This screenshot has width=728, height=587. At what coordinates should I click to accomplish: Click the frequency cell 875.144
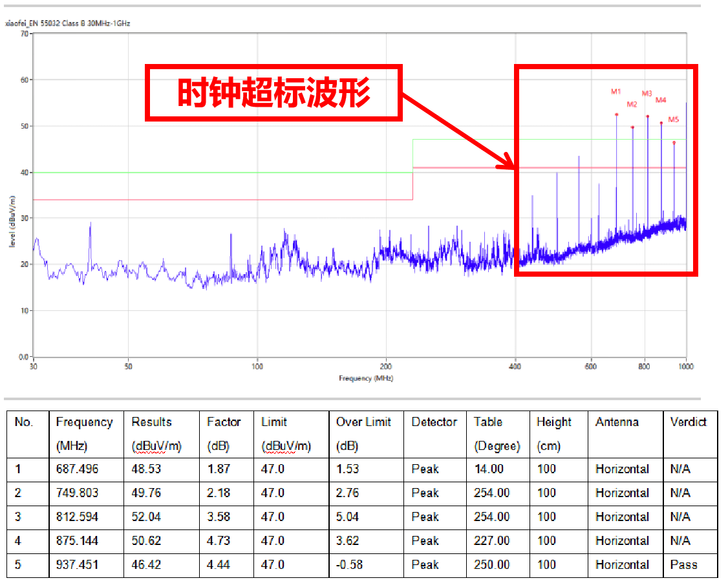coord(78,540)
